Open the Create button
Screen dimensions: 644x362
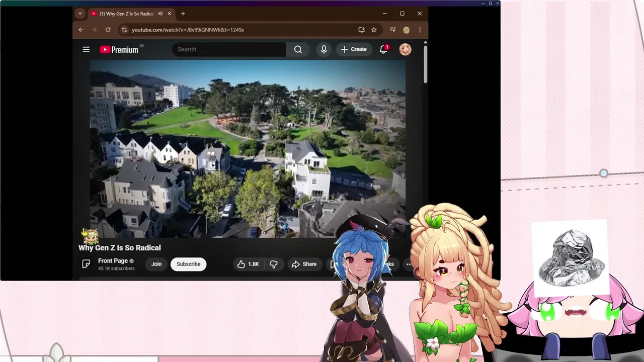pos(354,49)
